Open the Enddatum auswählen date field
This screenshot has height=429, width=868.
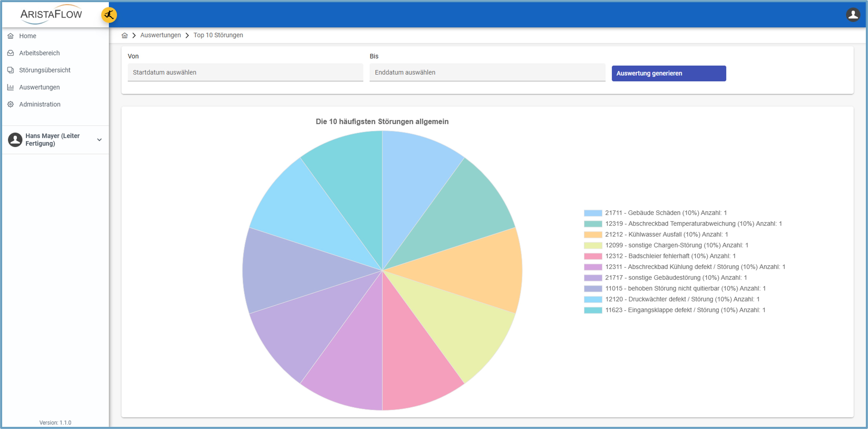pos(487,72)
